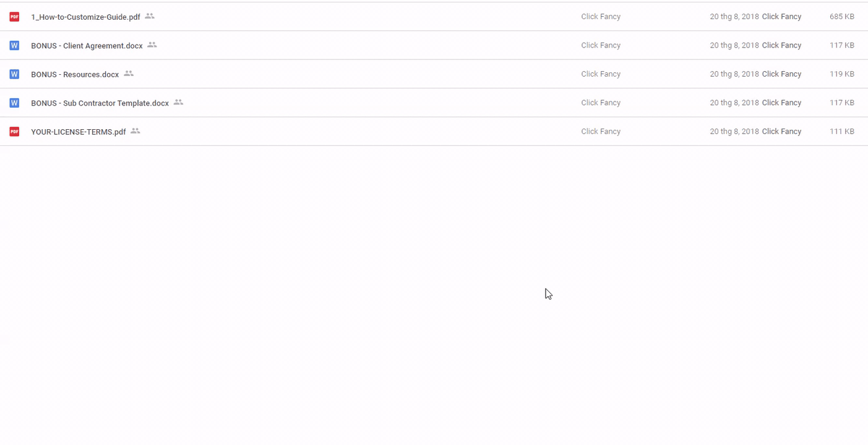Click Word icon for BONUS - Client Agreement

point(14,46)
